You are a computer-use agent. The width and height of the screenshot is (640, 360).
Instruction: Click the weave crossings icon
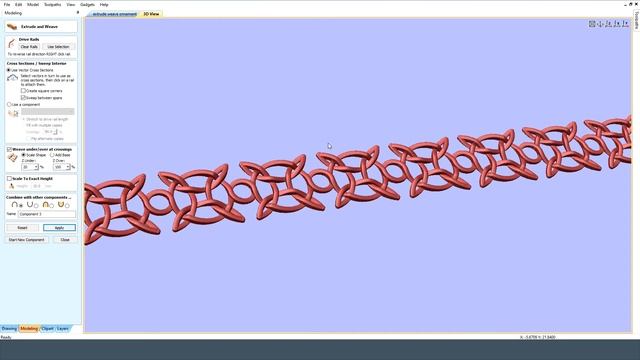pos(12,158)
